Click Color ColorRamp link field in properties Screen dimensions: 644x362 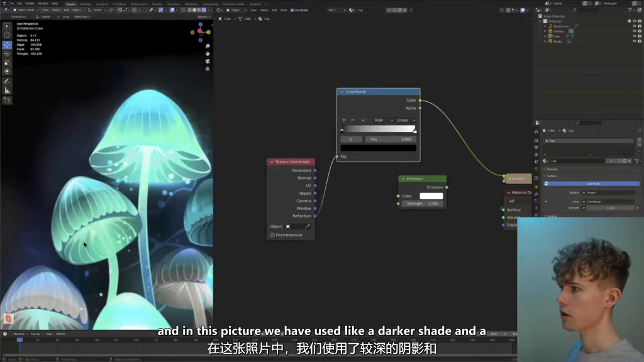point(608,202)
